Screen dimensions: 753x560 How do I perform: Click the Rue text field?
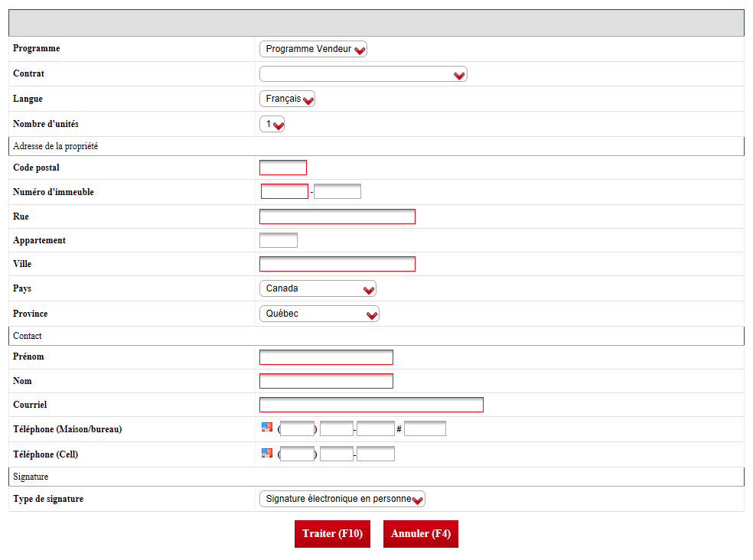coord(337,217)
